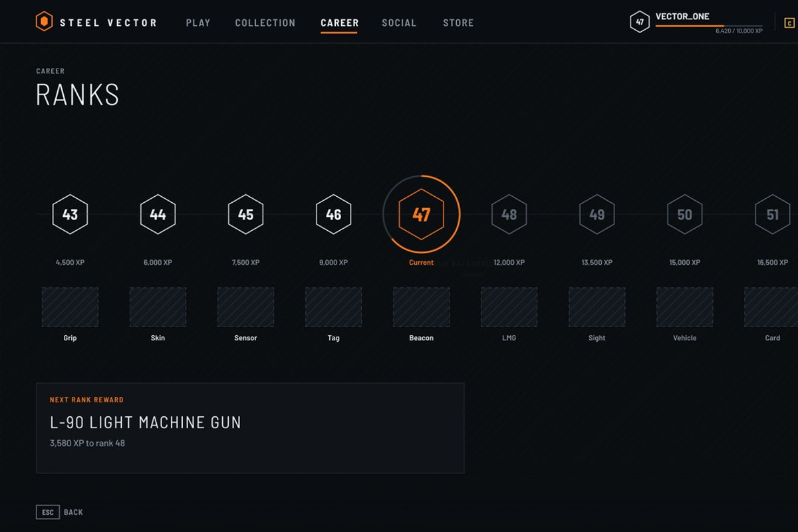The height and width of the screenshot is (532, 798).
Task: Open the Career tab
Action: click(339, 23)
